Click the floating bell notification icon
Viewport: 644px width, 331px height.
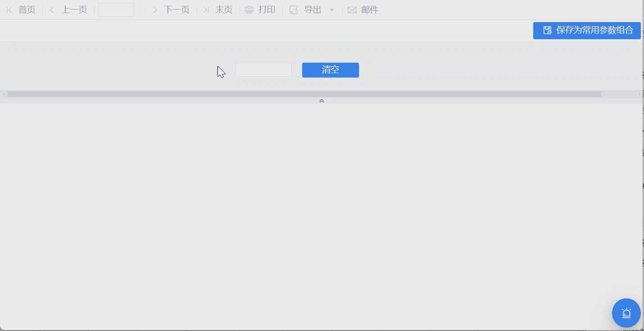click(x=626, y=313)
